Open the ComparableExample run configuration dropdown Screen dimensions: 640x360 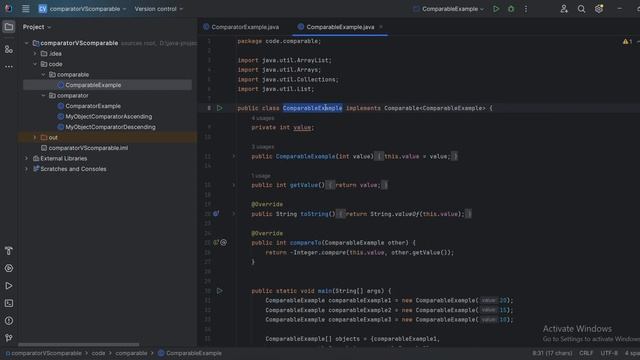[448, 9]
